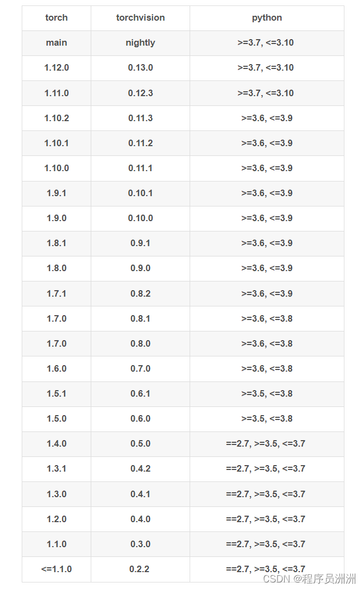
Task: Click the CSDN watermark text
Action: 309,579
